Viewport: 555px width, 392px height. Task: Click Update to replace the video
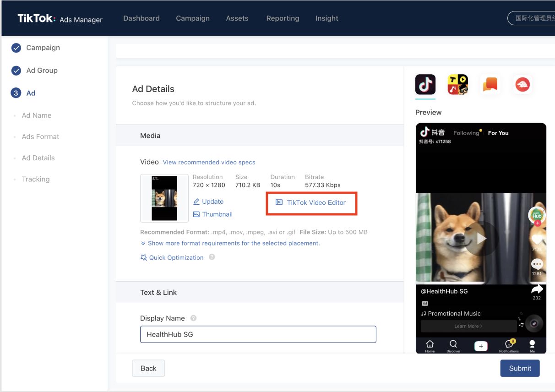208,201
